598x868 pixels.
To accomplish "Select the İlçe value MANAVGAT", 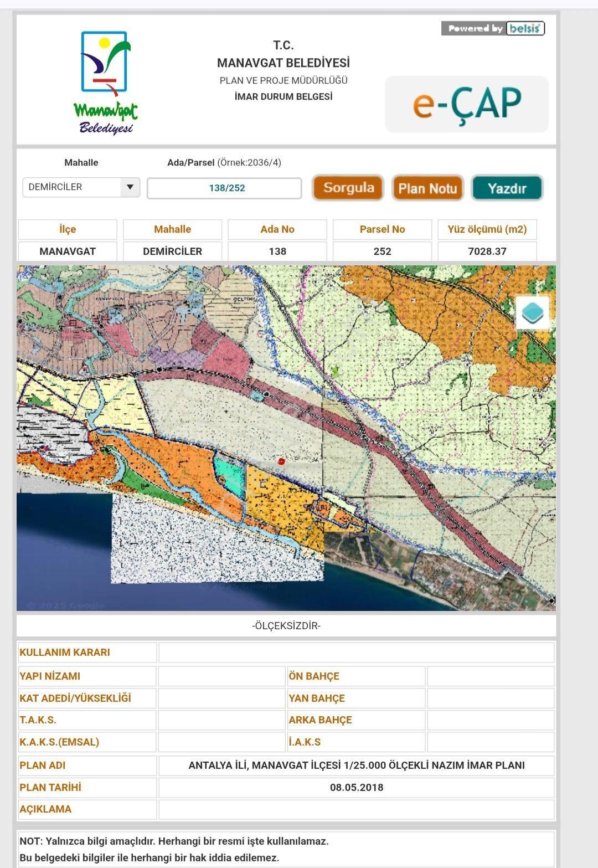I will 68,251.
